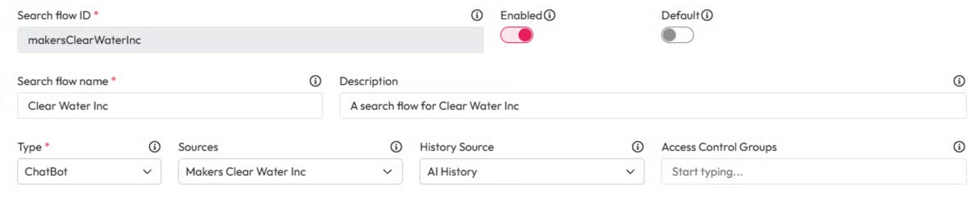Open the Type dropdown showing ChatBot

tap(89, 172)
